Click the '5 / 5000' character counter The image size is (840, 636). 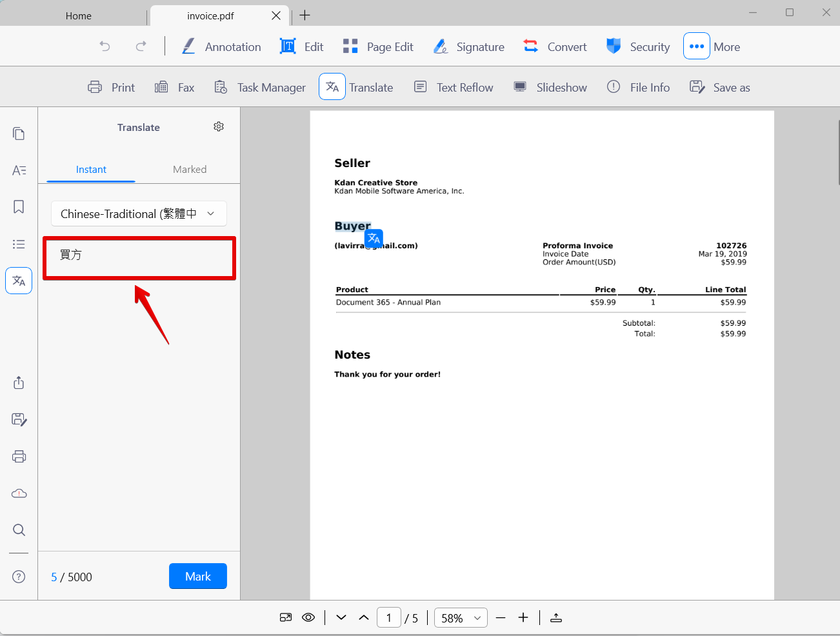[x=72, y=577]
